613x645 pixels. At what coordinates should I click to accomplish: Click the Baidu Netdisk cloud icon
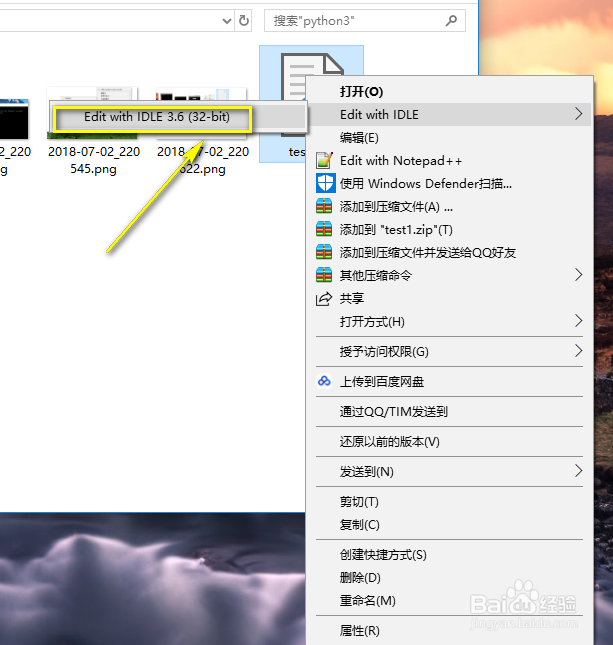tap(324, 381)
